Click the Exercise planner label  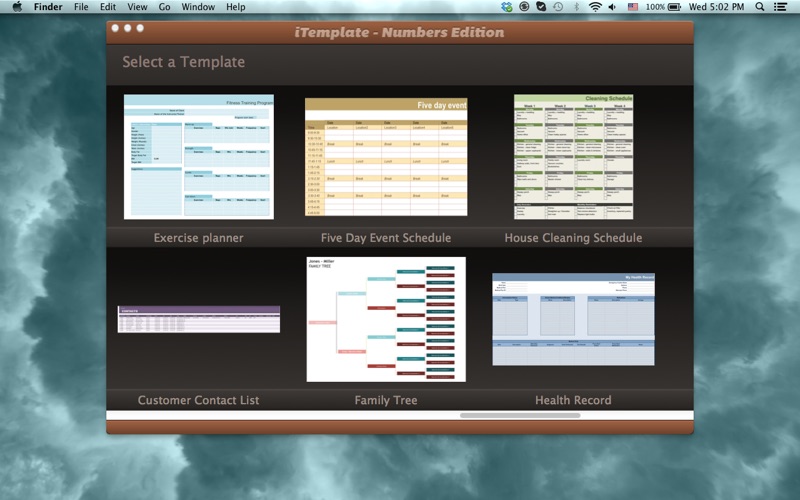point(198,238)
